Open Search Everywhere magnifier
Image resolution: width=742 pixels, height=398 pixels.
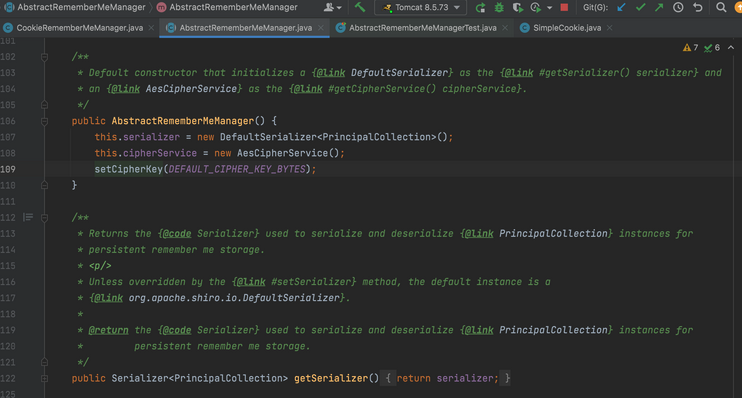click(x=721, y=8)
